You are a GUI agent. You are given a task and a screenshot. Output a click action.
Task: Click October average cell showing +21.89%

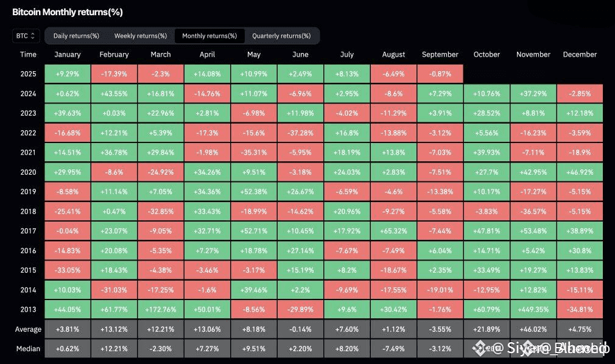tap(487, 329)
